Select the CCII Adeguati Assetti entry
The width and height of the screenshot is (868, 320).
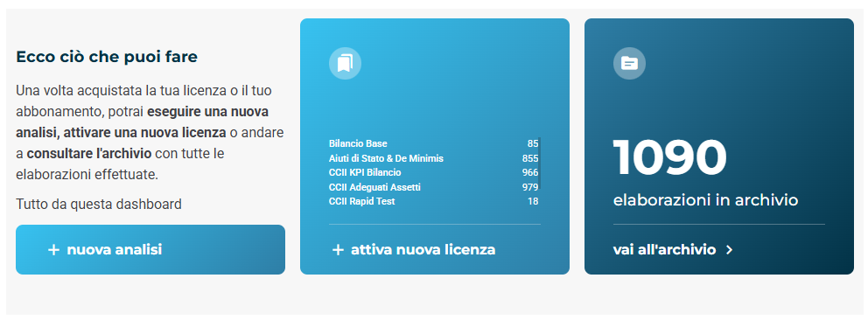pos(433,187)
